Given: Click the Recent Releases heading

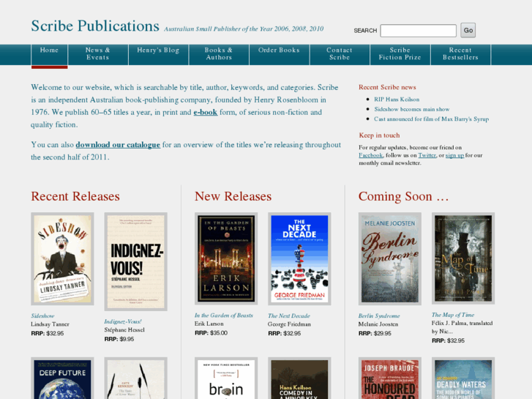Looking at the screenshot, I should [75, 196].
